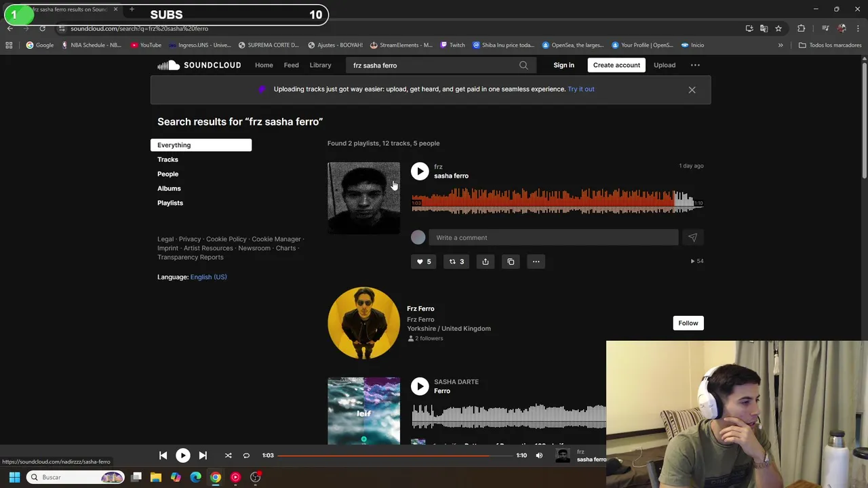The image size is (868, 488).
Task: Toggle repeat in the player bar
Action: tap(246, 455)
